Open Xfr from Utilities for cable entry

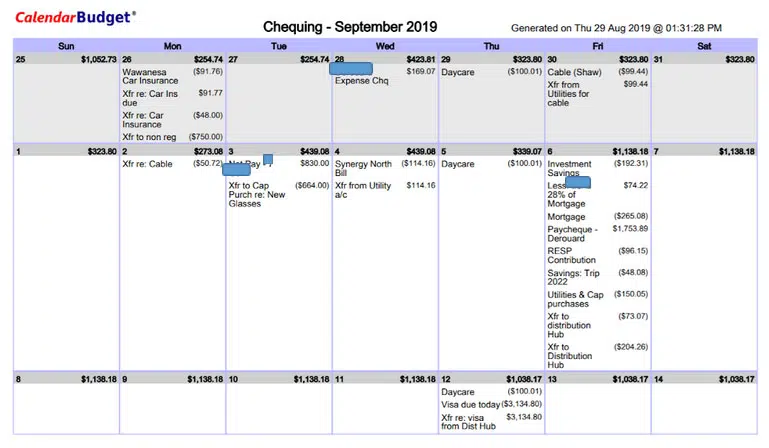tap(572, 94)
